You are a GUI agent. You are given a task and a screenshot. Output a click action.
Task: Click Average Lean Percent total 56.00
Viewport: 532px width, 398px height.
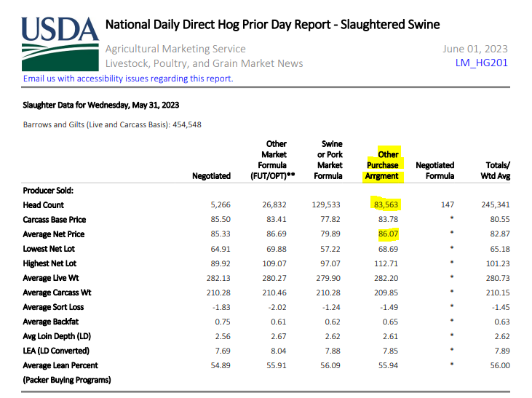500,365
